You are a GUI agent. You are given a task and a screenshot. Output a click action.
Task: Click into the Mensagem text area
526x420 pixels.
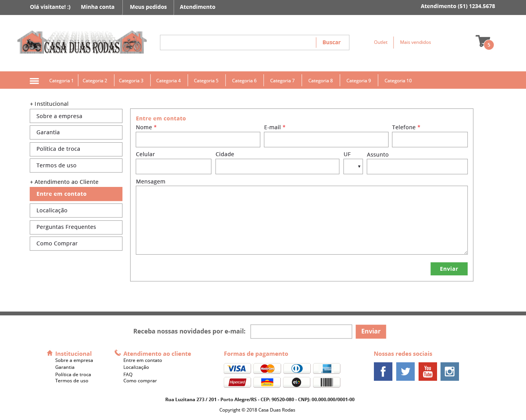pos(302,220)
